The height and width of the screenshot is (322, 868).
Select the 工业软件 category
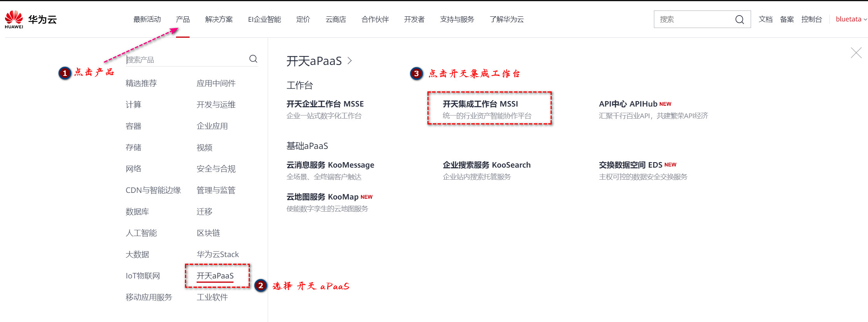[212, 297]
